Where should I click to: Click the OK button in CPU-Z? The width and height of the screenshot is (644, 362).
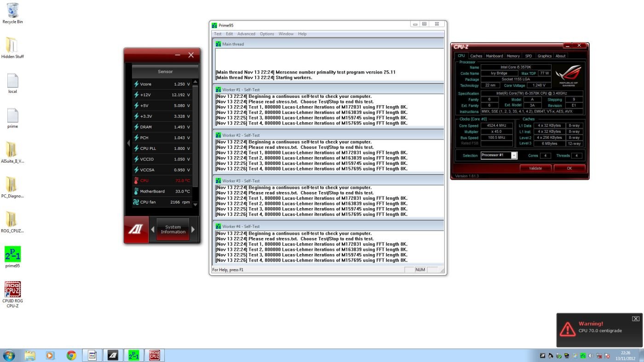tap(569, 168)
